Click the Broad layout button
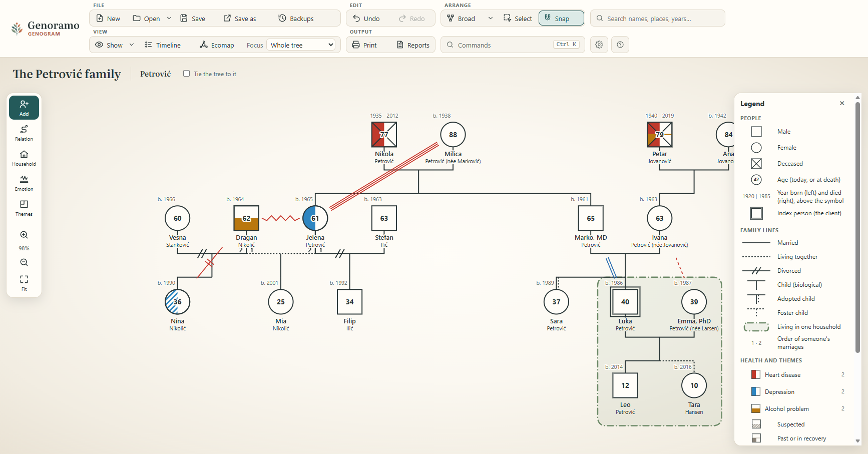868x454 pixels. (461, 19)
